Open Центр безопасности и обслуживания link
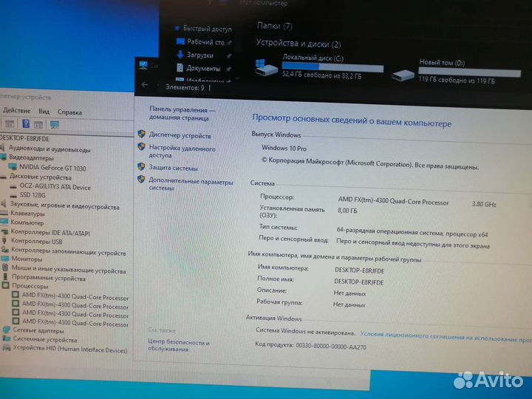 point(179,345)
